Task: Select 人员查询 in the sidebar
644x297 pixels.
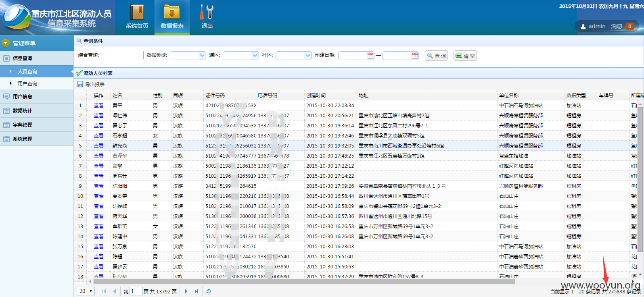Action: click(x=37, y=71)
